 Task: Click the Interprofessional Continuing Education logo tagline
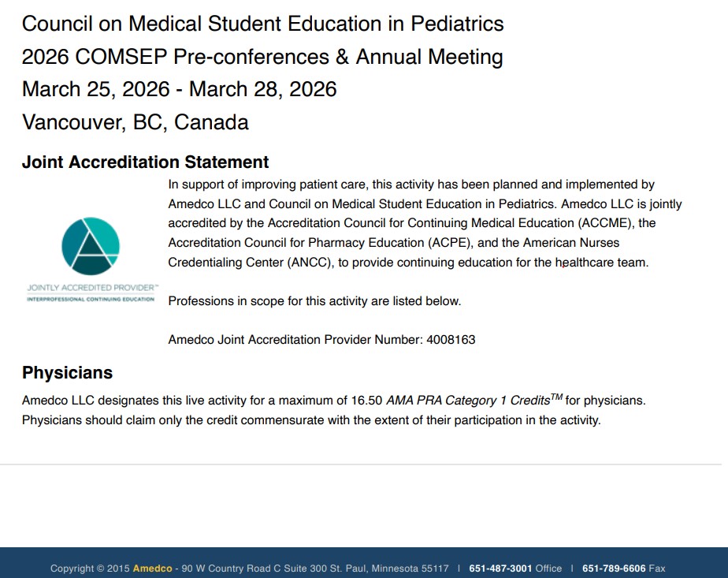[x=91, y=300]
